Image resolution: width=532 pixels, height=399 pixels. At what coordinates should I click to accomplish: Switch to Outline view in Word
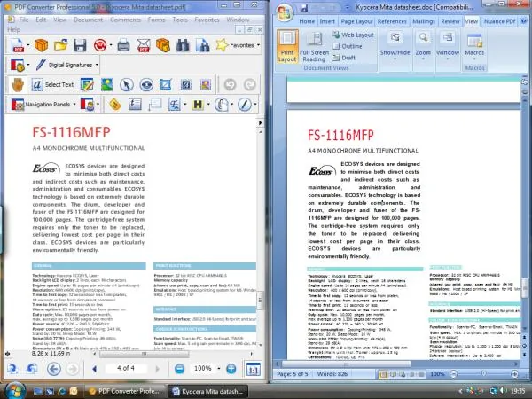coord(348,46)
